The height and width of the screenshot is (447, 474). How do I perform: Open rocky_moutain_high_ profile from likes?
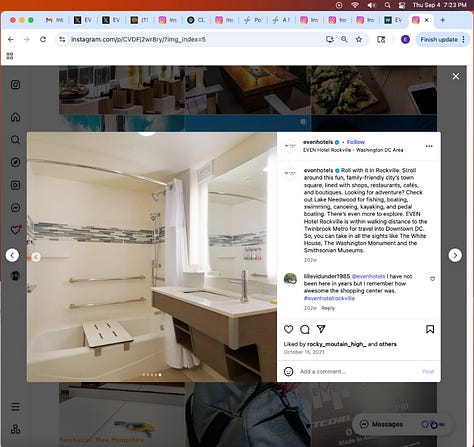coord(336,344)
